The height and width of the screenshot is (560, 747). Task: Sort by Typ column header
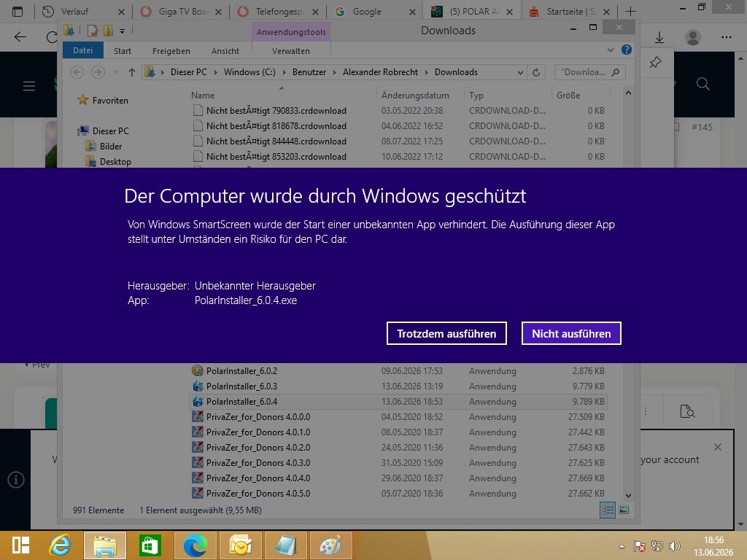pos(476,96)
